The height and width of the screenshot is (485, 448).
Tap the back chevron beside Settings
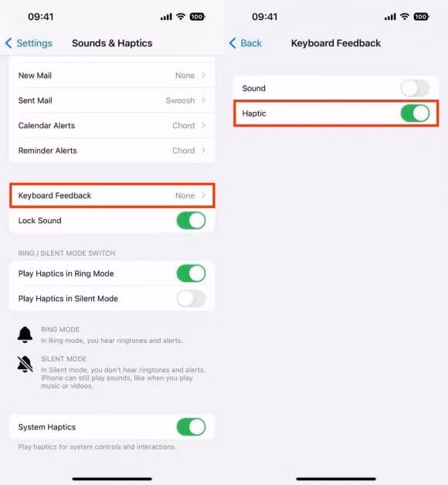pos(8,43)
